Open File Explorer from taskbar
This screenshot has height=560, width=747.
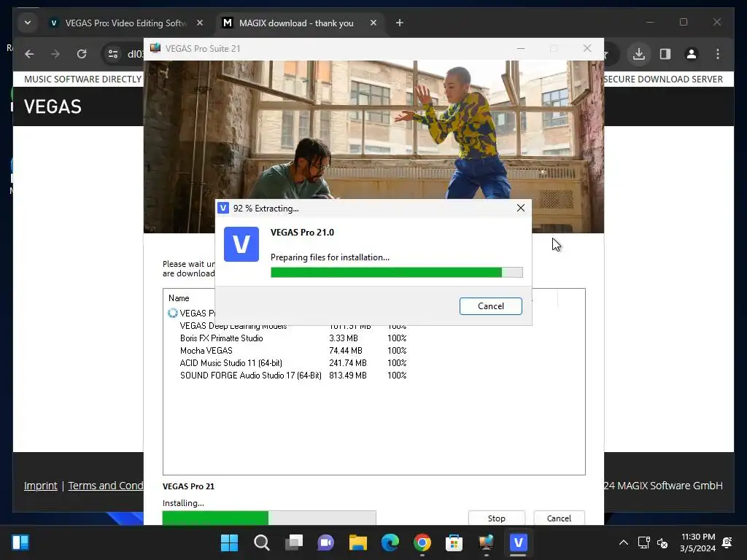coord(357,542)
